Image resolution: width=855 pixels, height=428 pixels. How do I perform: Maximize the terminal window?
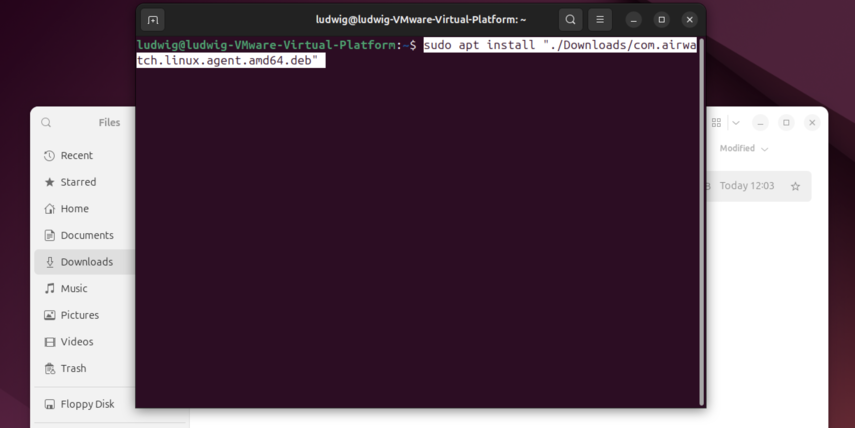(661, 20)
